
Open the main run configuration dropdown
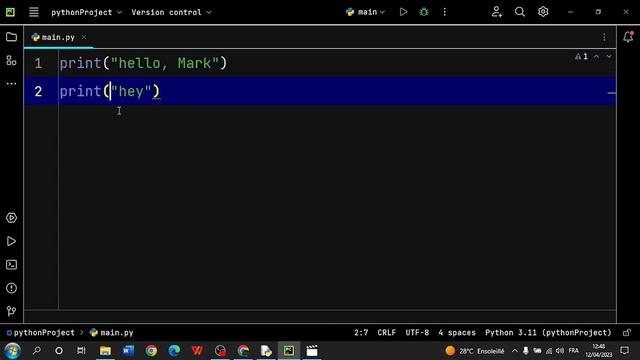[x=365, y=12]
